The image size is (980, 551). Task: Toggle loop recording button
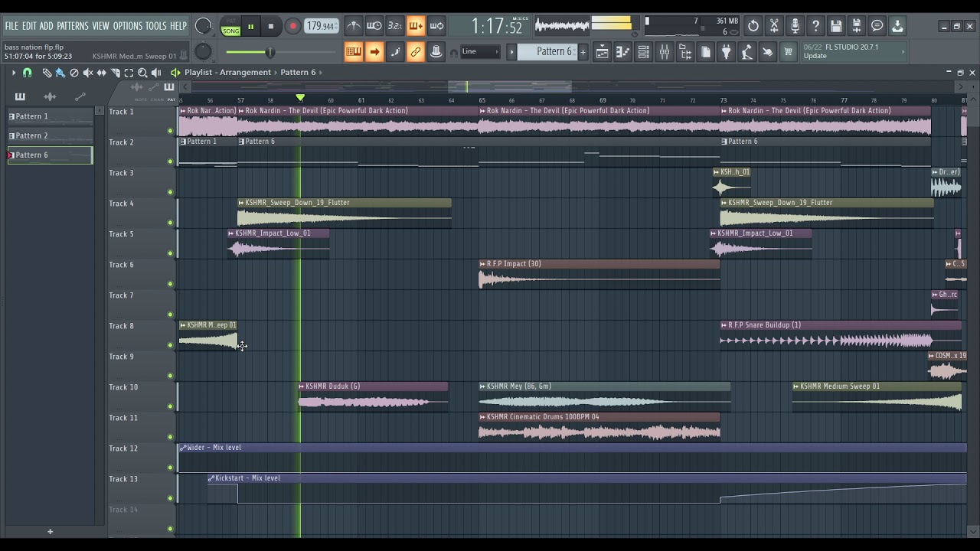pyautogui.click(x=436, y=26)
